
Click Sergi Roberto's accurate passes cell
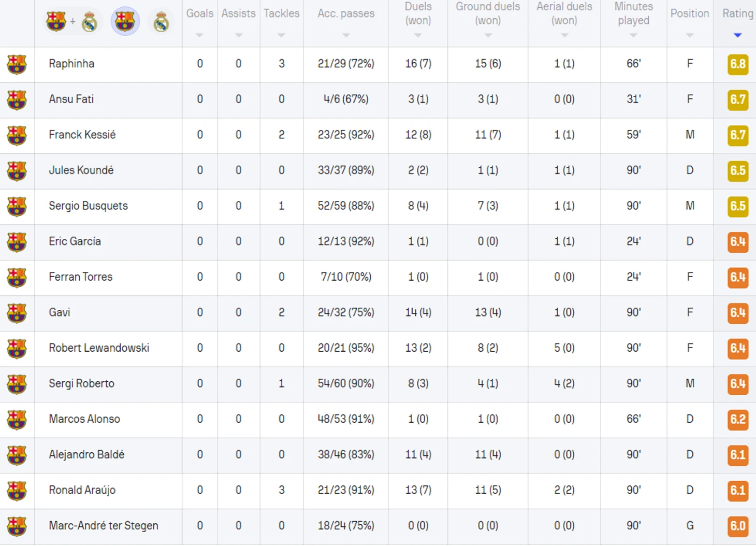click(346, 384)
